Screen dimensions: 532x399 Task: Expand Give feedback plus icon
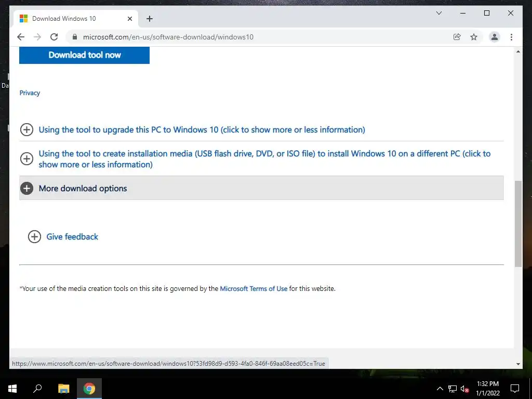point(34,237)
